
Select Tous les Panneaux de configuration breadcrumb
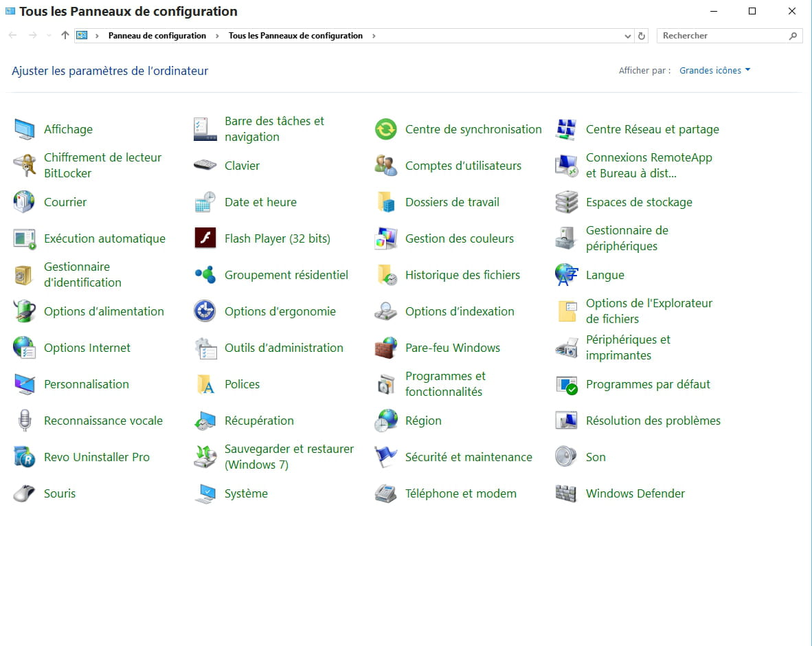[x=295, y=36]
